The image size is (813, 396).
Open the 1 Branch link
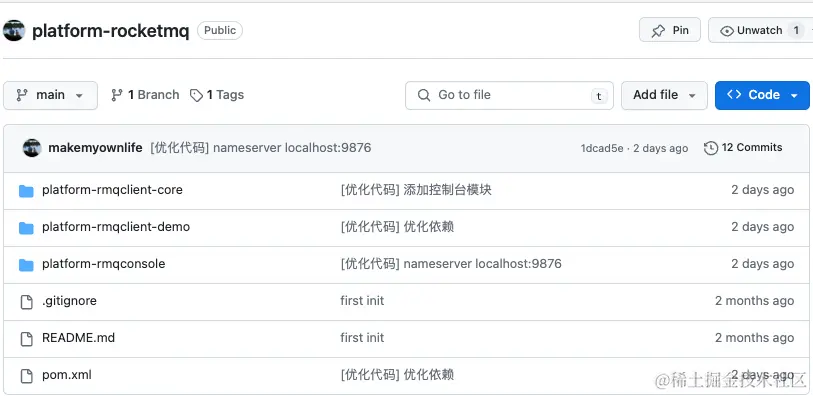145,95
